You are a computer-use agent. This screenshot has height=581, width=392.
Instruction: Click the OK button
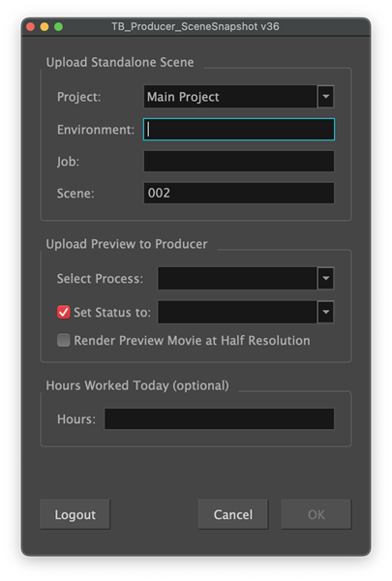[317, 514]
